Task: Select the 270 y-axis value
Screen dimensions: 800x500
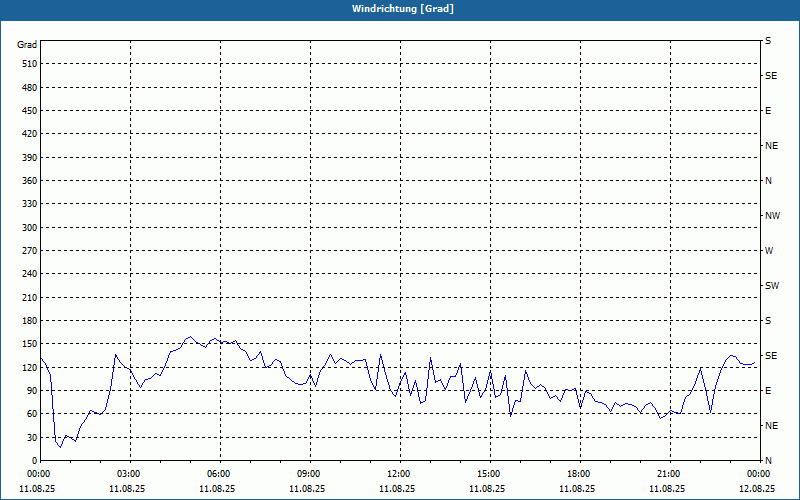Action: [x=30, y=251]
